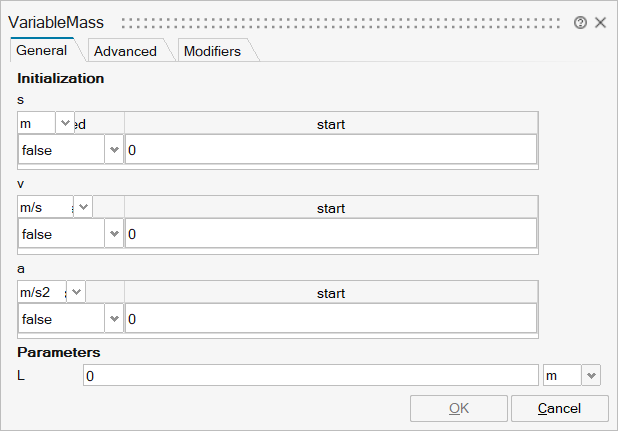Viewport: 618px width, 431px height.
Task: Click the a start value field
Action: 330,319
